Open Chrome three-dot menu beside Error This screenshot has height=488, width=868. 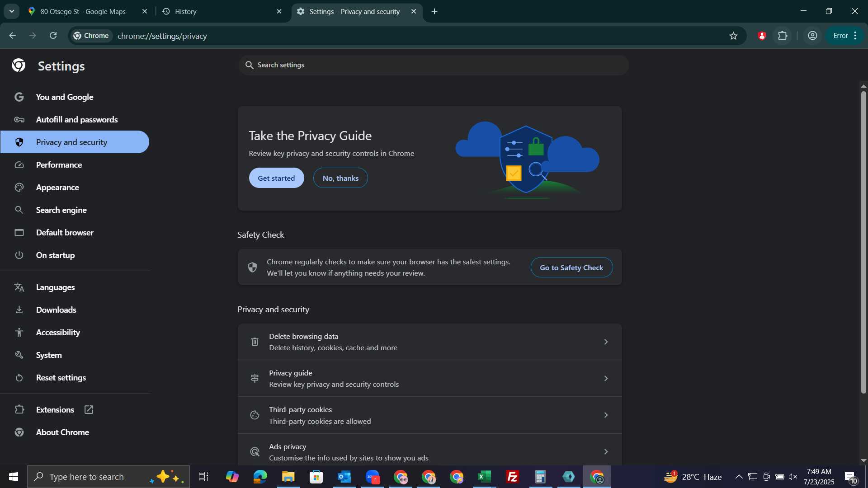[x=855, y=36]
